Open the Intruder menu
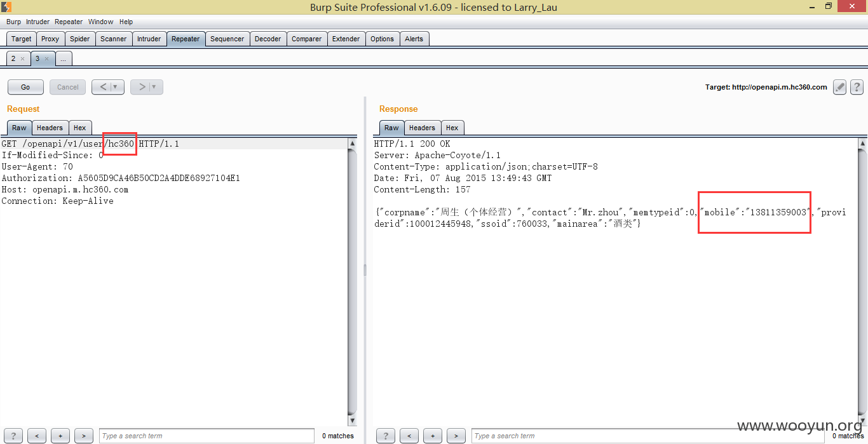This screenshot has height=444, width=868. click(37, 22)
